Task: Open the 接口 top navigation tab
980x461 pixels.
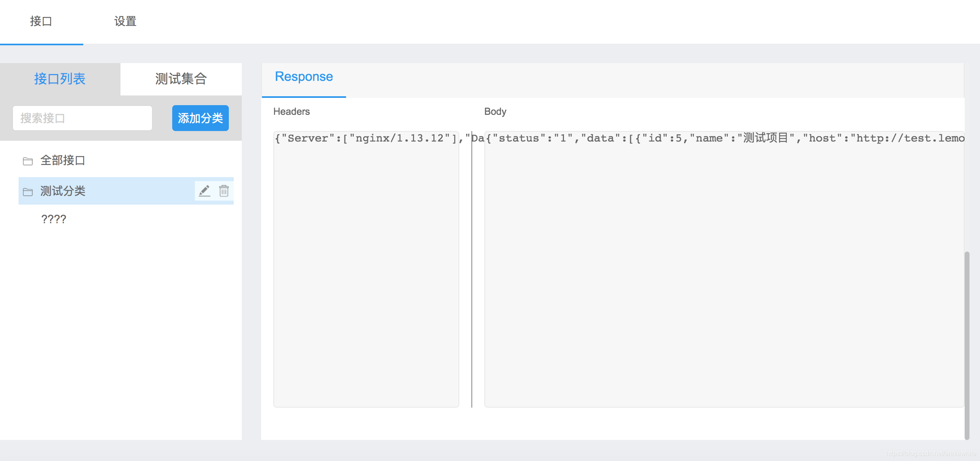Action: click(41, 21)
